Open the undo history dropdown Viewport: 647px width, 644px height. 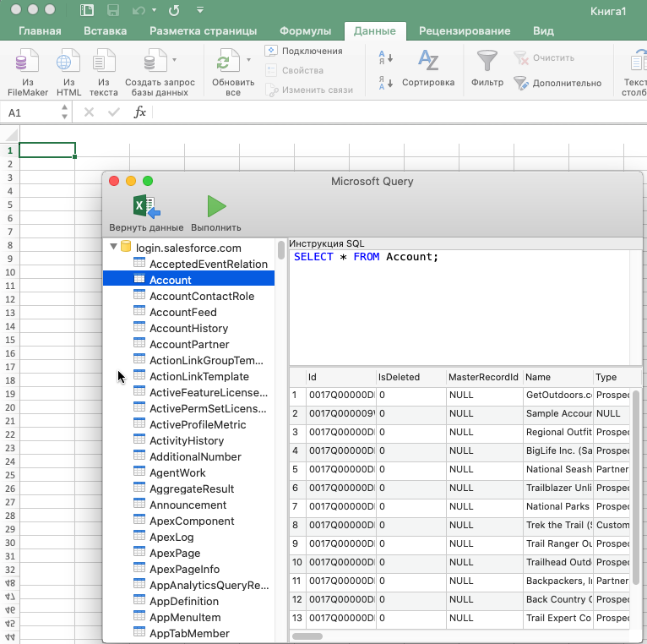click(154, 10)
